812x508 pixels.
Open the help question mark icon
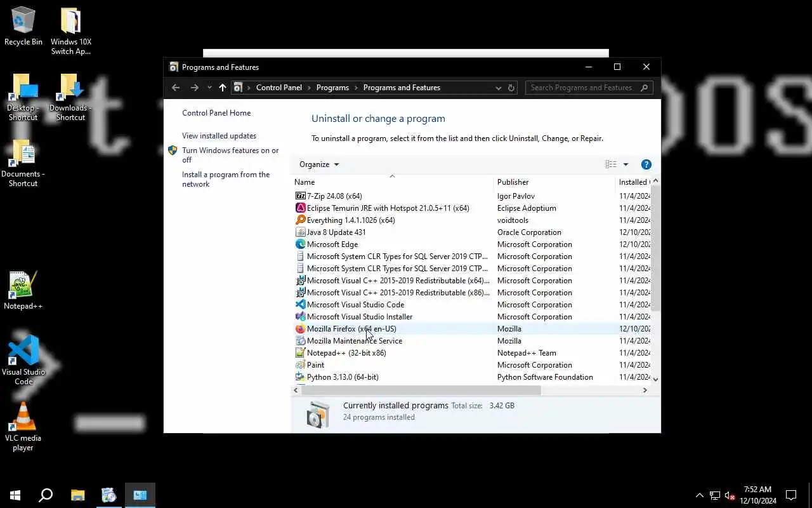point(646,164)
